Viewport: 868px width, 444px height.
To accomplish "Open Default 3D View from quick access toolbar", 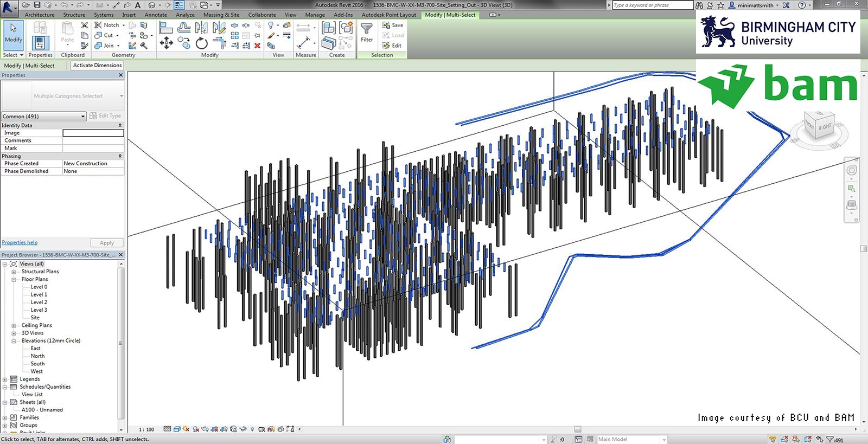I will pos(152,5).
